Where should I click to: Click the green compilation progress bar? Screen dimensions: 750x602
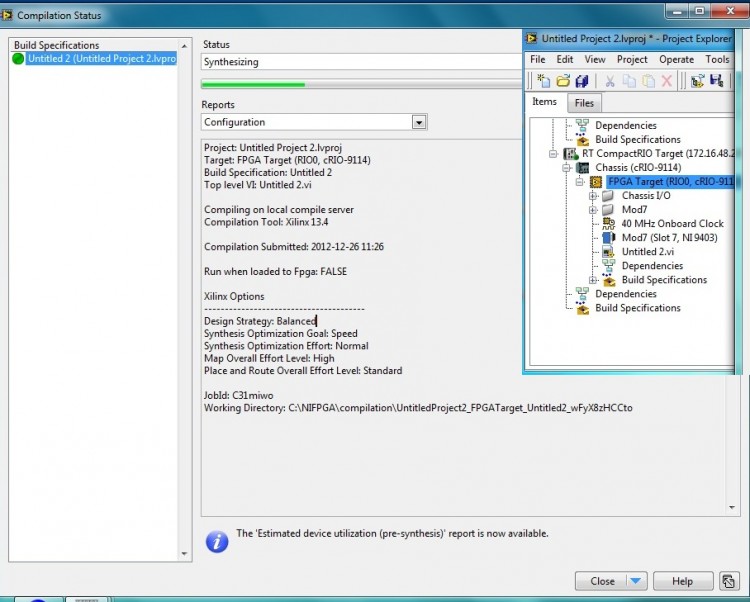254,85
